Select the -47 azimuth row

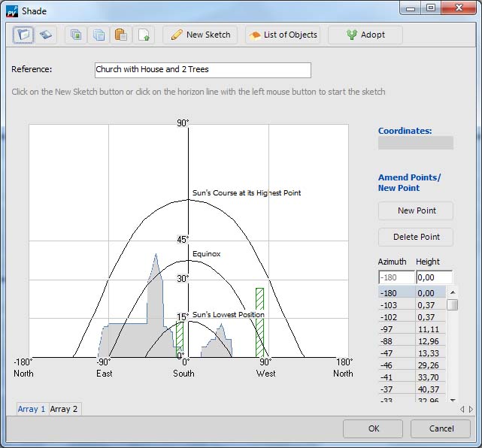point(412,353)
